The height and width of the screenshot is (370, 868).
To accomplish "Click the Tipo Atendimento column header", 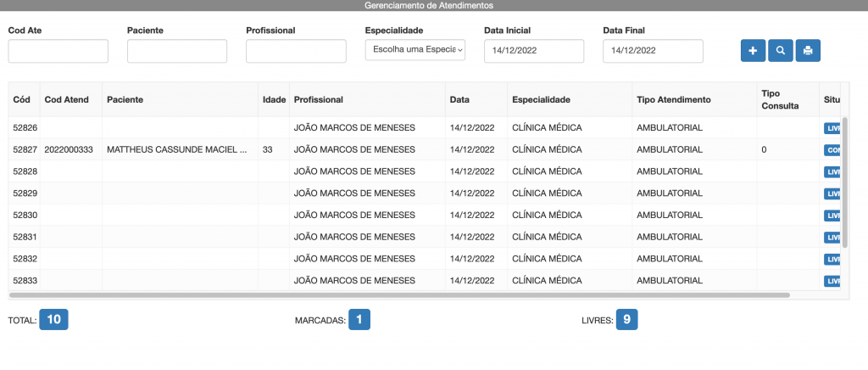I will [x=673, y=100].
